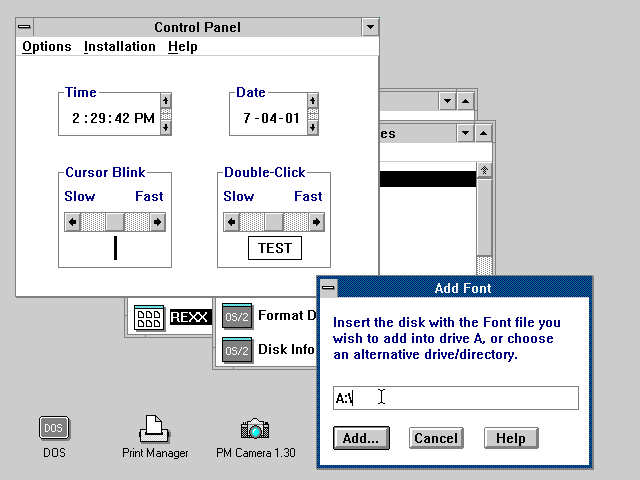The width and height of the screenshot is (640, 480).
Task: Click Cursor Blink left scroll arrow
Action: [72, 222]
